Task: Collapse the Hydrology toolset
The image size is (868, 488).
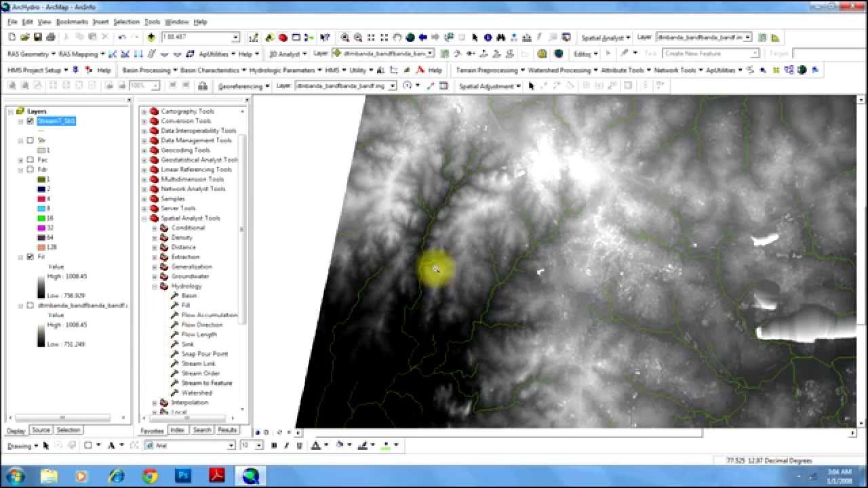Action: click(155, 286)
